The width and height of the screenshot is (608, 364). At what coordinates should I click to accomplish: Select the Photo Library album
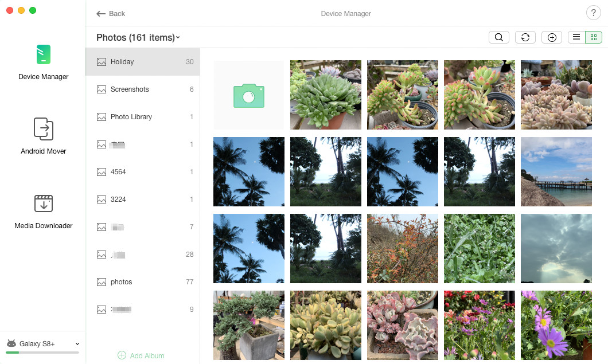point(142,117)
